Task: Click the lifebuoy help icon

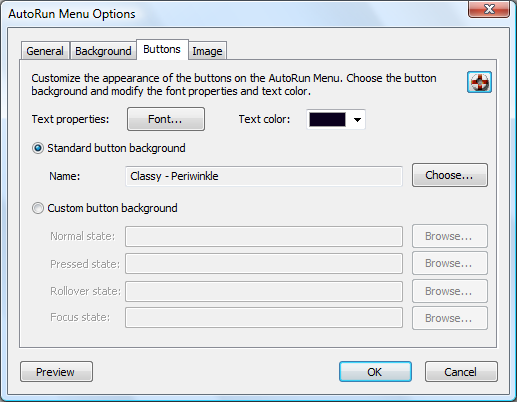Action: [x=479, y=82]
